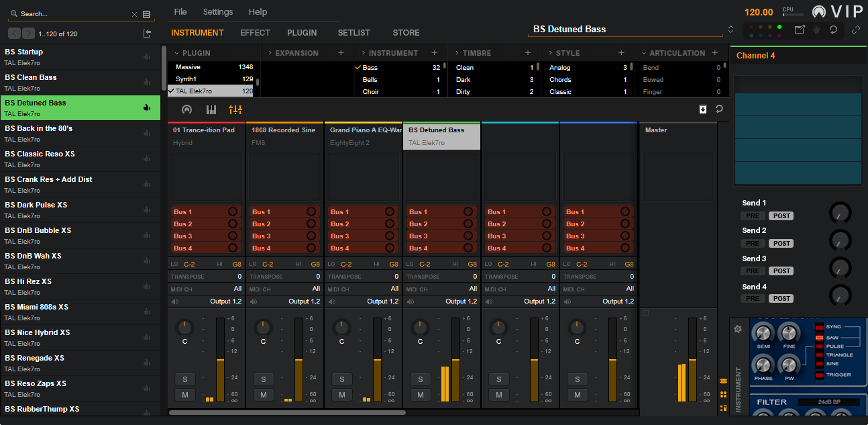Toggle the hand learn icon in top toolbar

coord(816,30)
